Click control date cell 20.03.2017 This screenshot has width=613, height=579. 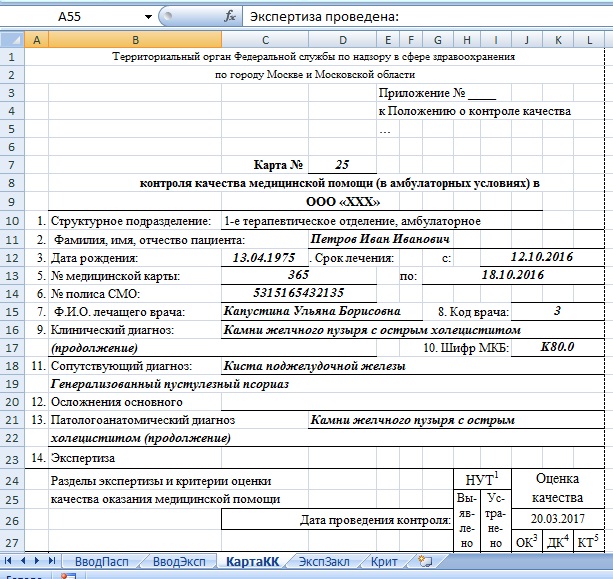(x=557, y=519)
